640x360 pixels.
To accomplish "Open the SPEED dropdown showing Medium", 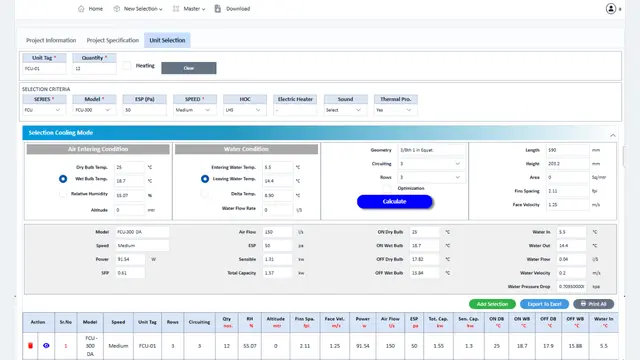I will (x=194, y=110).
